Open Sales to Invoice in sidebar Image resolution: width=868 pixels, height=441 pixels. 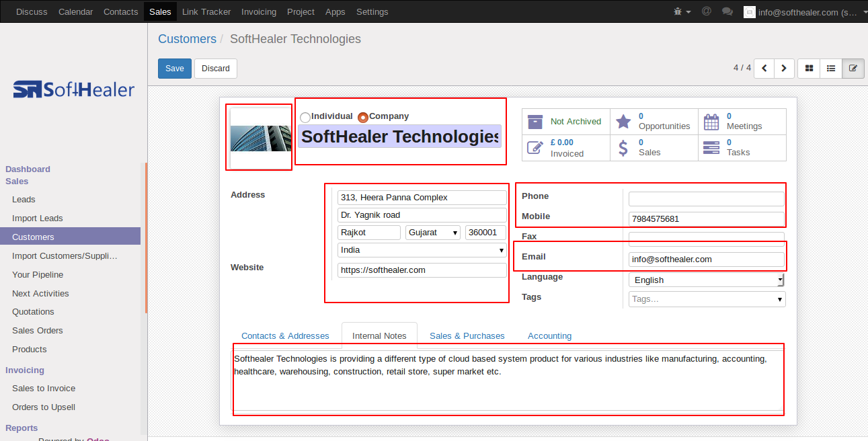tap(44, 389)
